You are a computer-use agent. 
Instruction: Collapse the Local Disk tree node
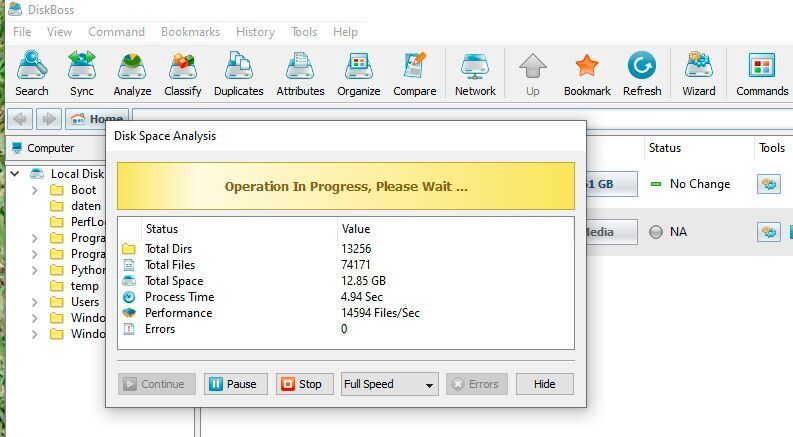pos(15,173)
